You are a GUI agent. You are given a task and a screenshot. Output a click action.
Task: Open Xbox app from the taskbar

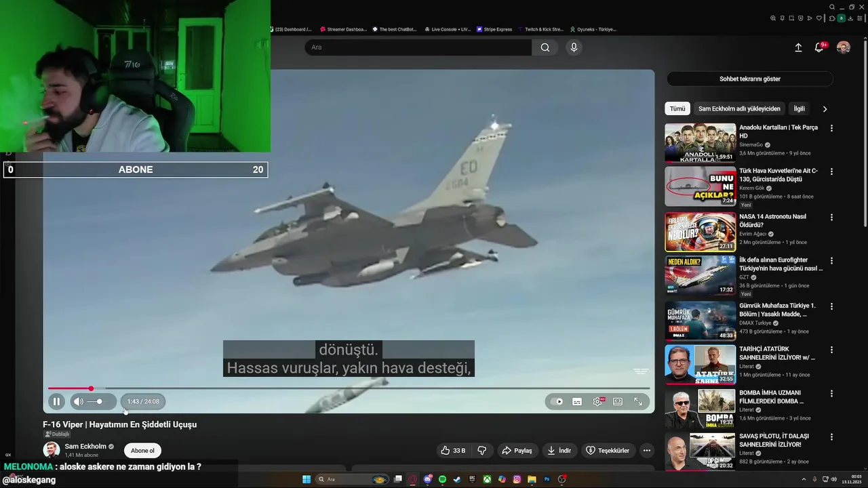[x=487, y=479]
